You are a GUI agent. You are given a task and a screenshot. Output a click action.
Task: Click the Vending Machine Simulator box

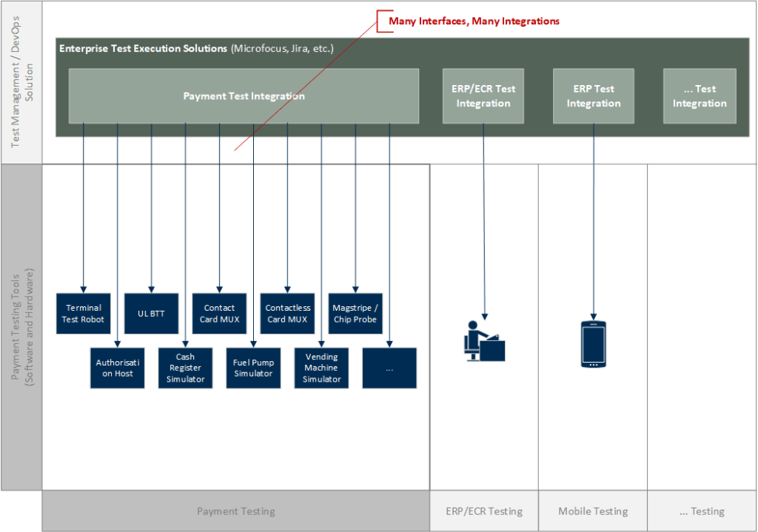coord(321,368)
